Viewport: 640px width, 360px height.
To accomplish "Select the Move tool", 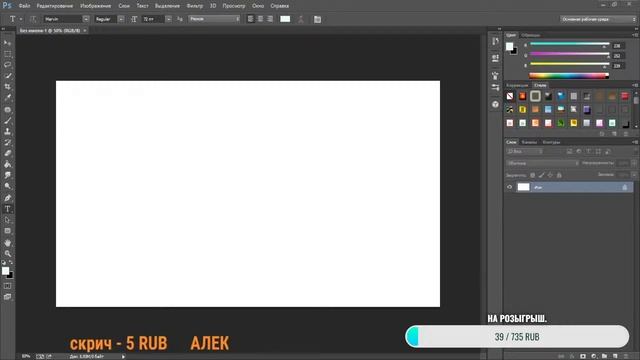I will tap(7, 43).
